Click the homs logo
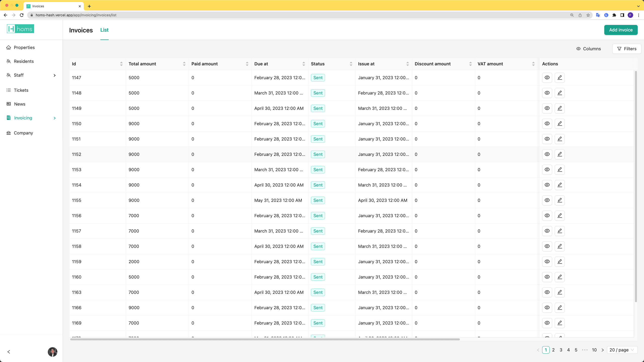This screenshot has height=362, width=644. point(20,29)
